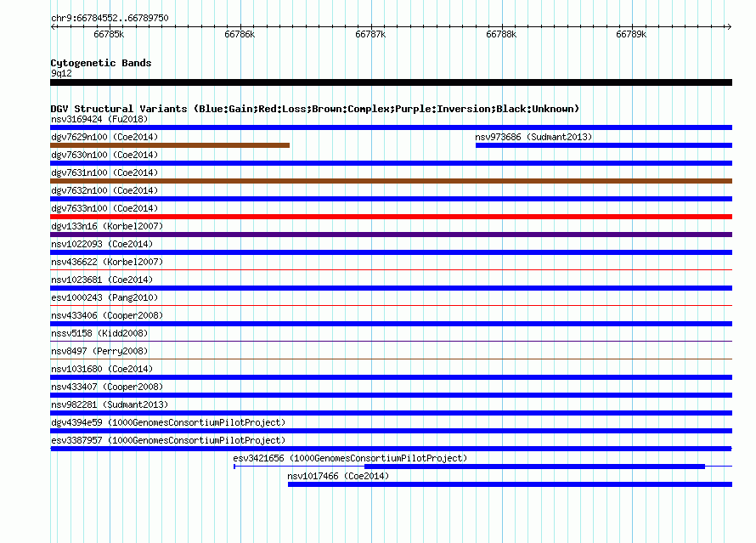Viewport: 756px width, 543px height.
Task: Click the 9q12 band label
Action: pyautogui.click(x=61, y=73)
